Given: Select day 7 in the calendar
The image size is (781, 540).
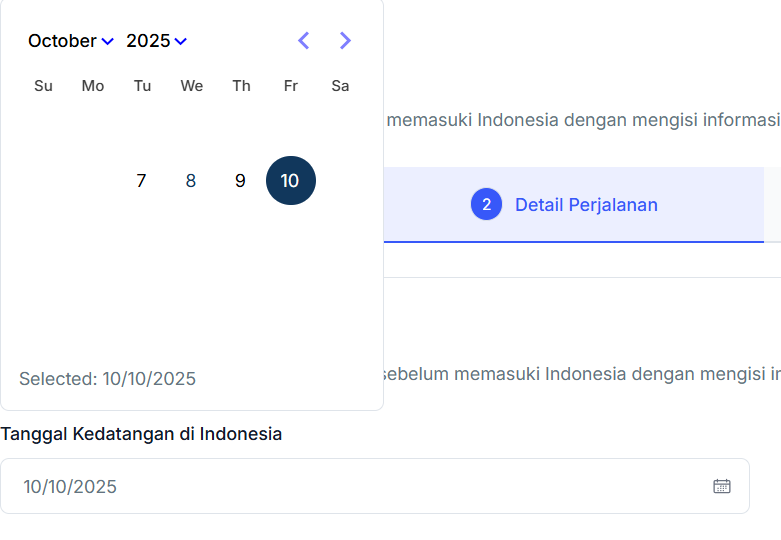Looking at the screenshot, I should tap(141, 181).
